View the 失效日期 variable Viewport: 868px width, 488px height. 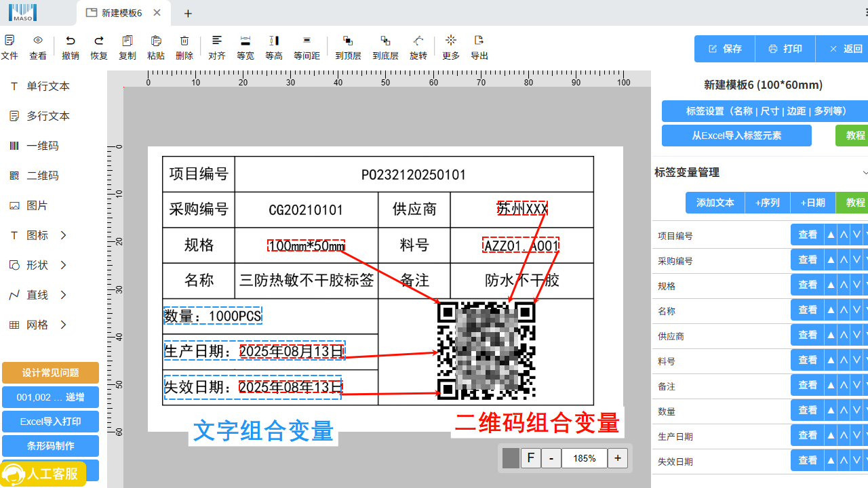[808, 461]
